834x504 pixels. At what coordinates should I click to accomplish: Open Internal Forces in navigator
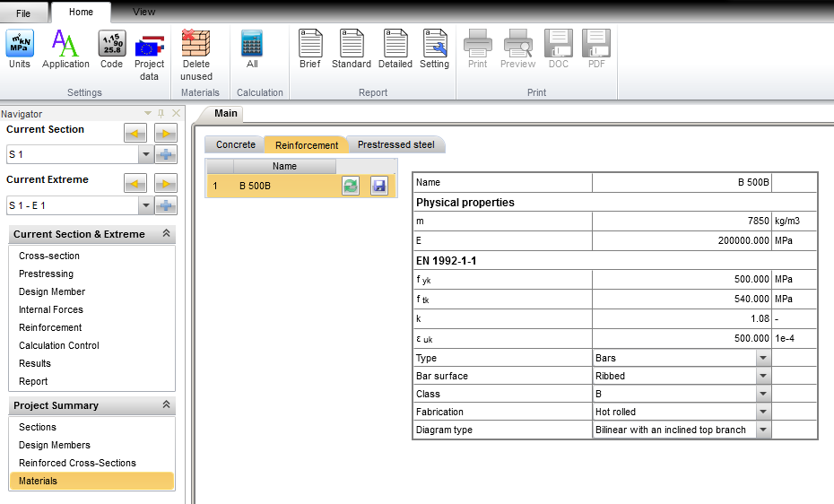pyautogui.click(x=51, y=309)
